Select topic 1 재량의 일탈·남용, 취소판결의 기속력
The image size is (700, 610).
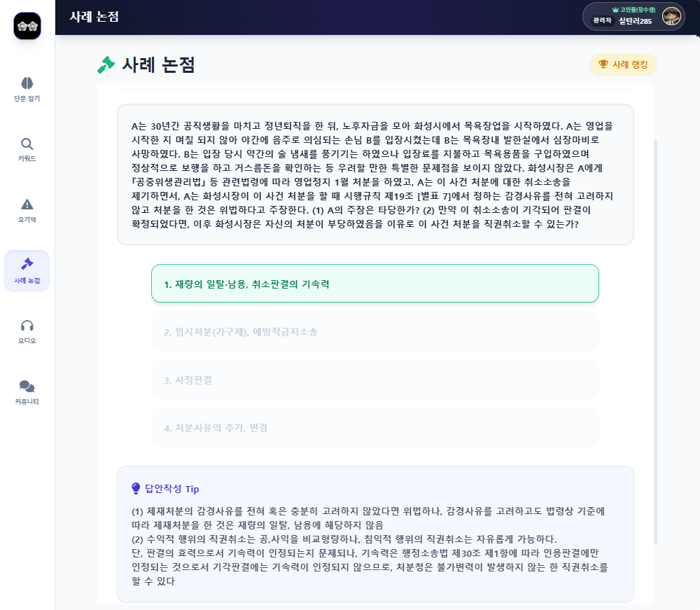(x=374, y=284)
